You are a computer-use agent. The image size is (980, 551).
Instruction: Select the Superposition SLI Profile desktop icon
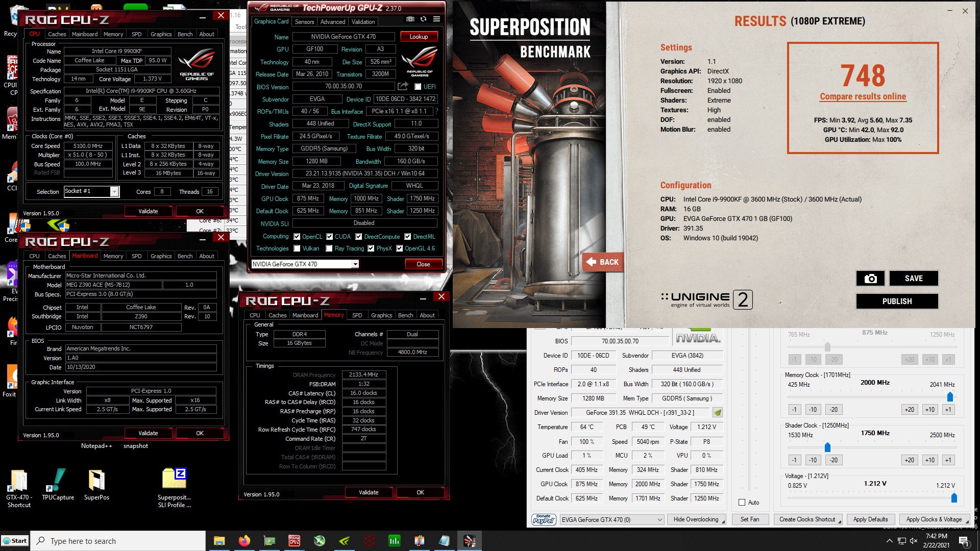coord(174,488)
